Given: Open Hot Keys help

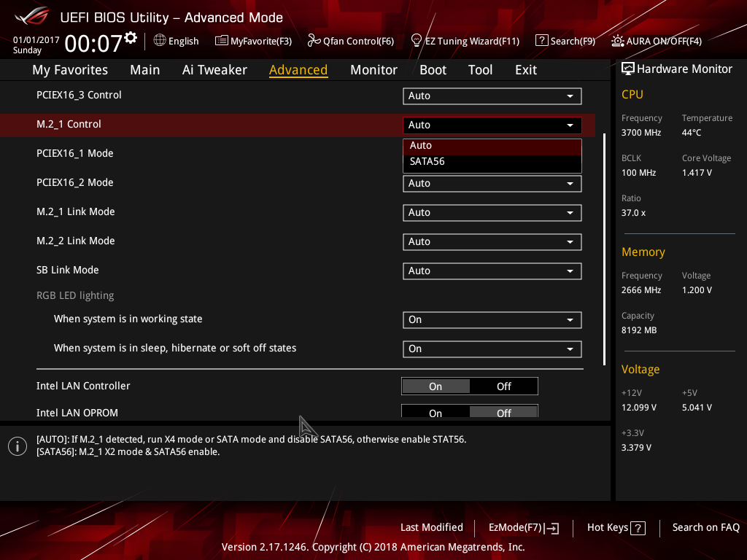Looking at the screenshot, I should (616, 528).
